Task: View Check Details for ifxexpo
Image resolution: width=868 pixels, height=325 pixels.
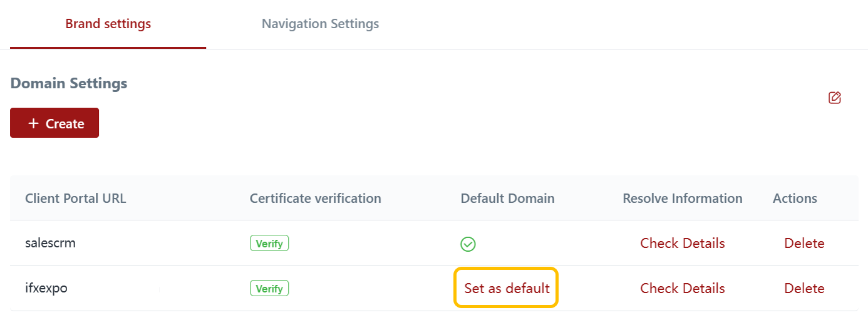Action: pos(682,289)
